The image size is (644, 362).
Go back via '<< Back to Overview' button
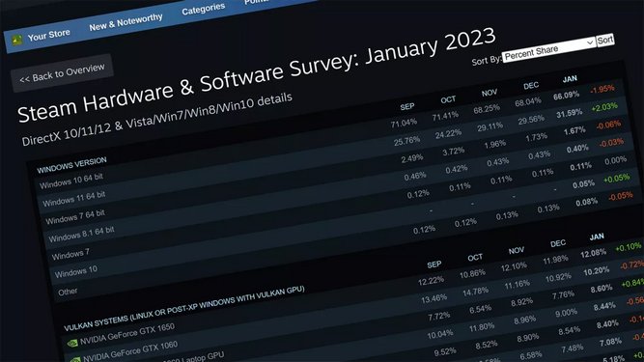pyautogui.click(x=62, y=72)
